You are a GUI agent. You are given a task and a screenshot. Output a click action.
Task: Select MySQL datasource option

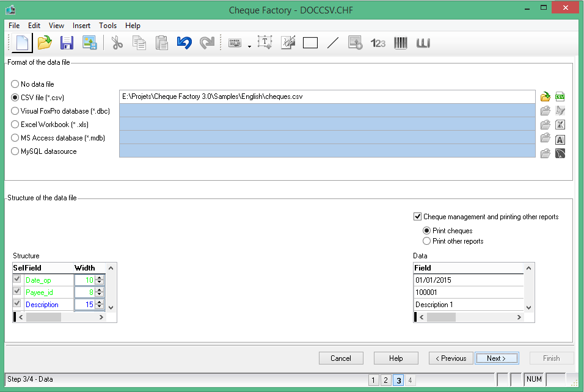[15, 151]
